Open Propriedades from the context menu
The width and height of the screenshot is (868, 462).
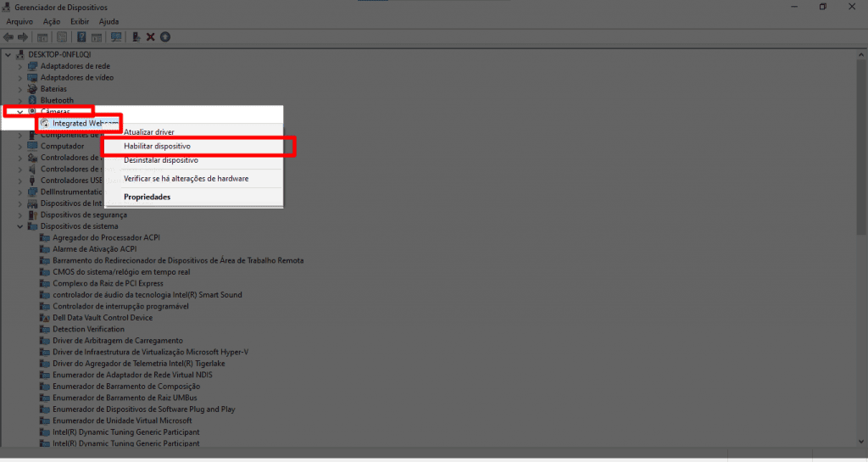147,197
